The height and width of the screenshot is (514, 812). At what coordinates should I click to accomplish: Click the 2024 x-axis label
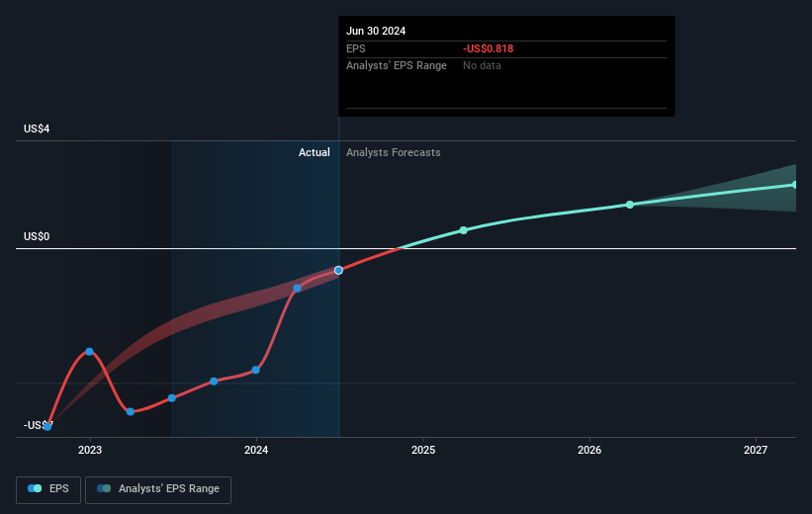[256, 450]
